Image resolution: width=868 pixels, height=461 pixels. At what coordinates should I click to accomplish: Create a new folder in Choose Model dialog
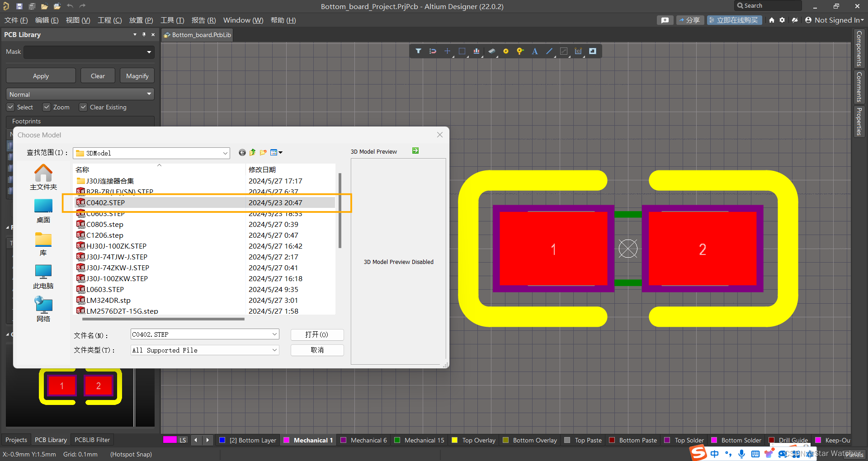click(263, 153)
